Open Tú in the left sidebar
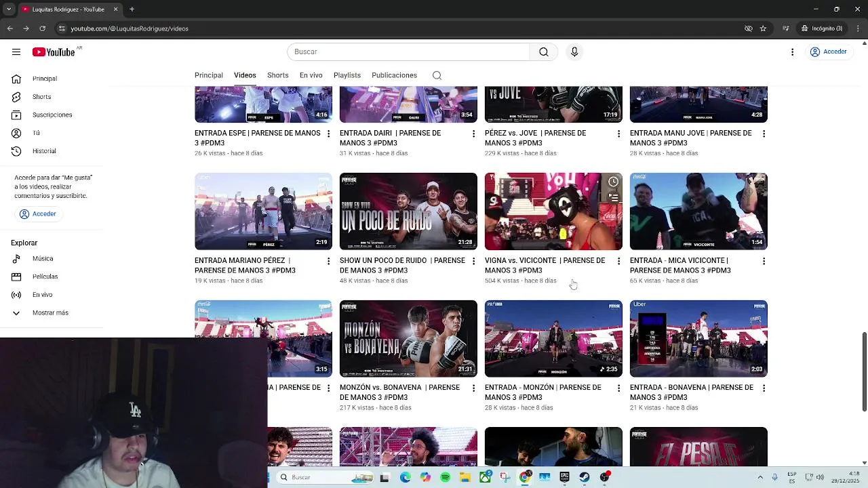The height and width of the screenshot is (488, 868). 36,133
